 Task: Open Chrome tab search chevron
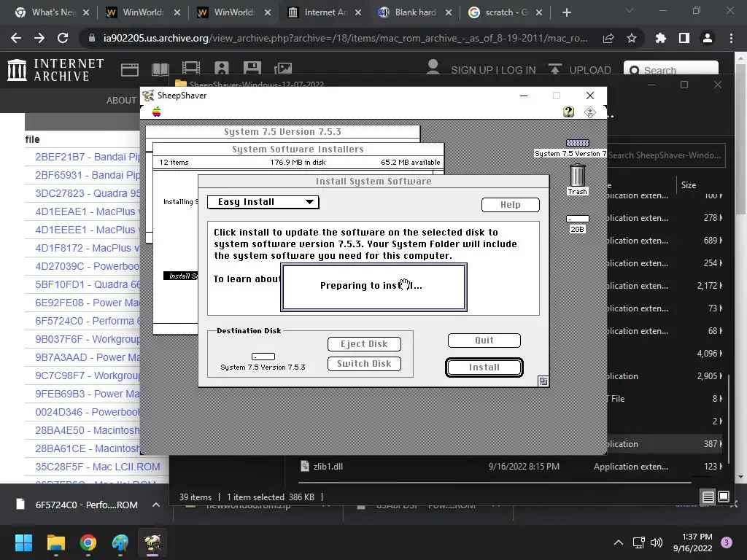(x=629, y=10)
